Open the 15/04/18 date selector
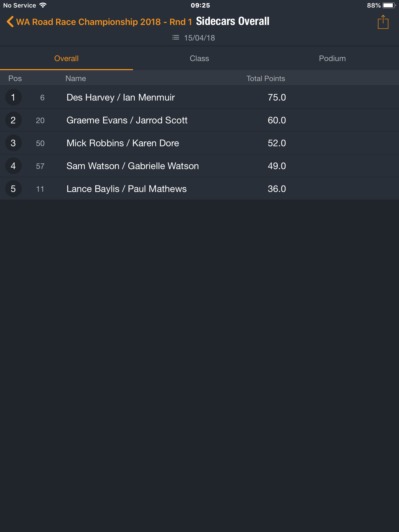 pos(199,38)
